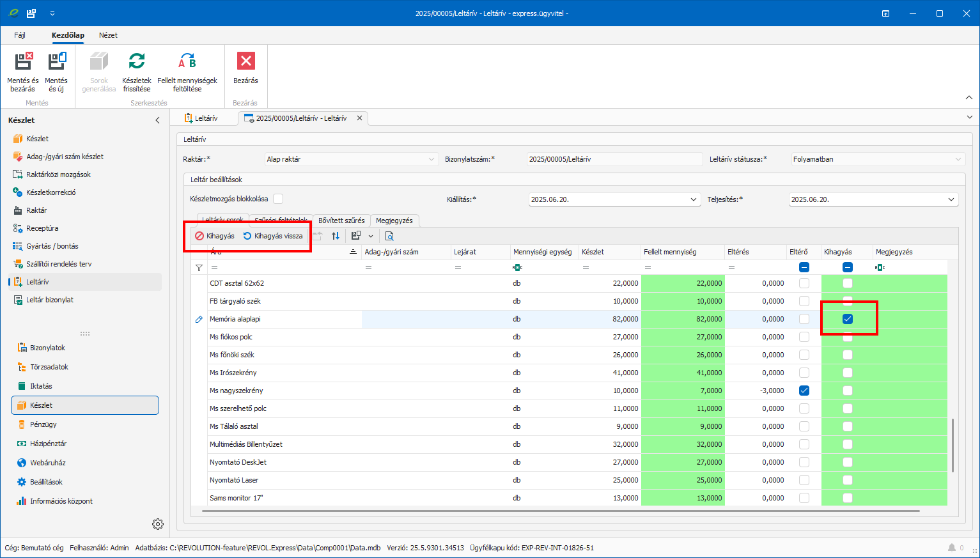Viewport: 980px width, 558px height.
Task: Open the Raktár dropdown
Action: 432,159
